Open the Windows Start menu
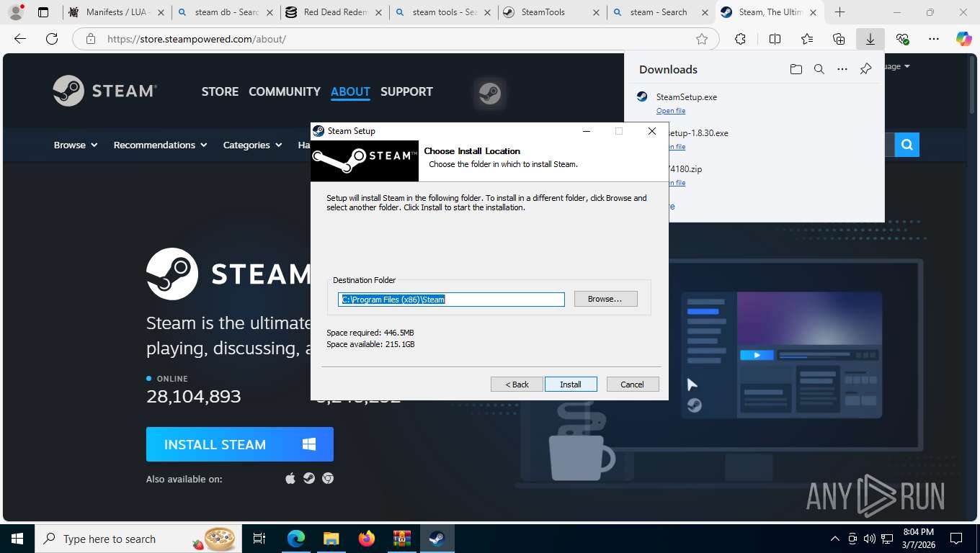Screen dimensions: 980x553 [17, 539]
